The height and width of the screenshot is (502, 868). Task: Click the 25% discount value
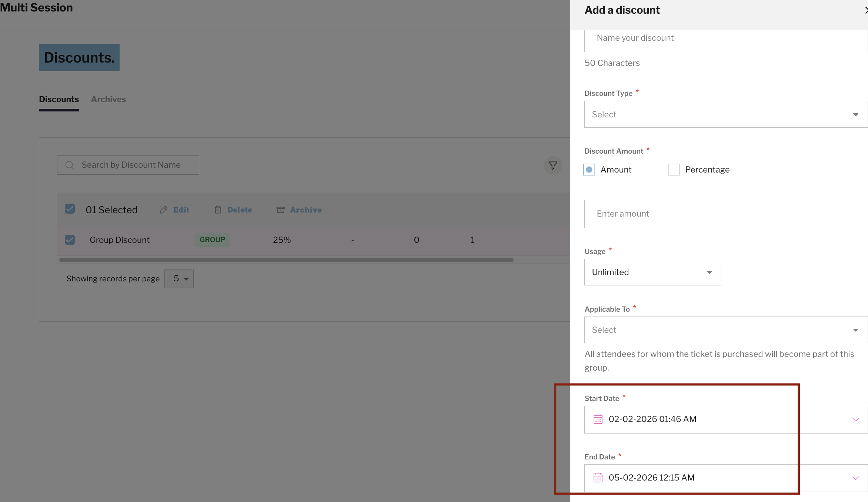tap(282, 240)
